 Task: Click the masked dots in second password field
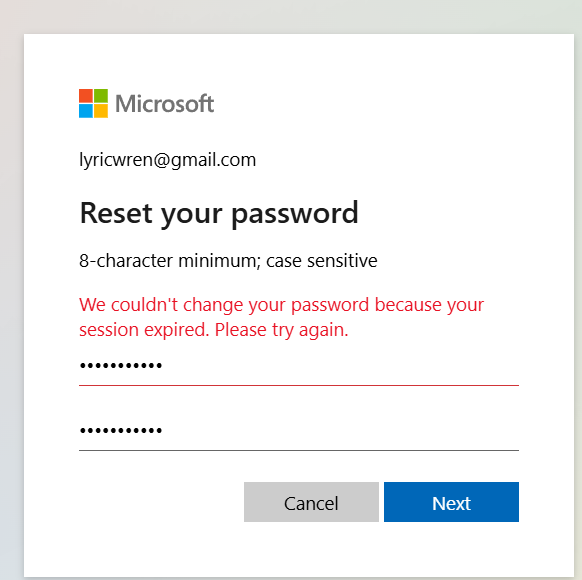click(121, 431)
